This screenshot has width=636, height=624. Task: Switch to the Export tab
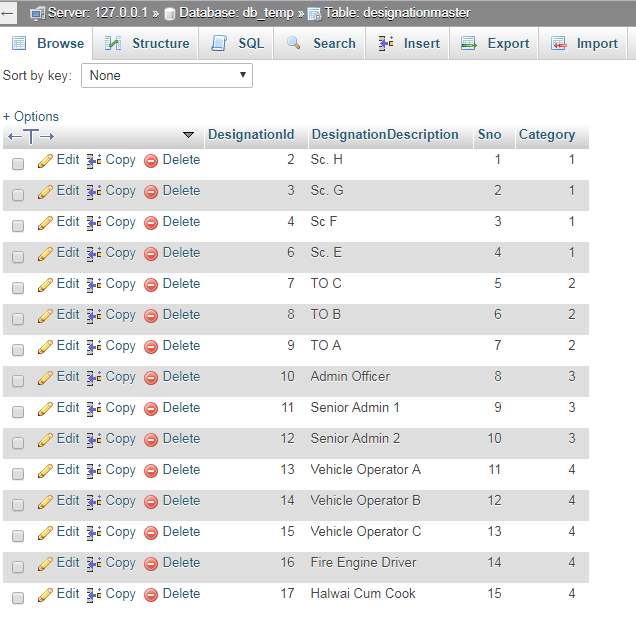(494, 43)
